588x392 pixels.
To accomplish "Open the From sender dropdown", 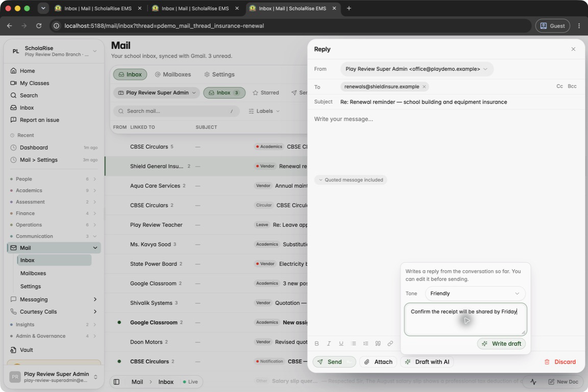I will coord(416,69).
